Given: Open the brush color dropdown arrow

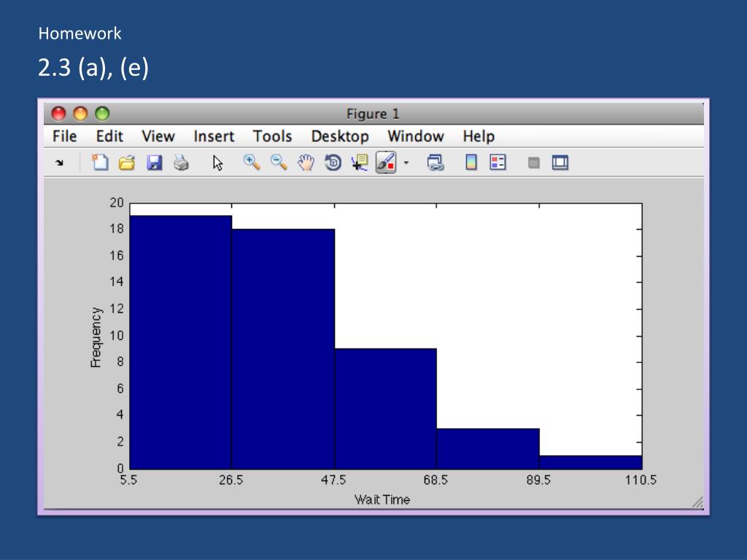Looking at the screenshot, I should click(x=406, y=163).
